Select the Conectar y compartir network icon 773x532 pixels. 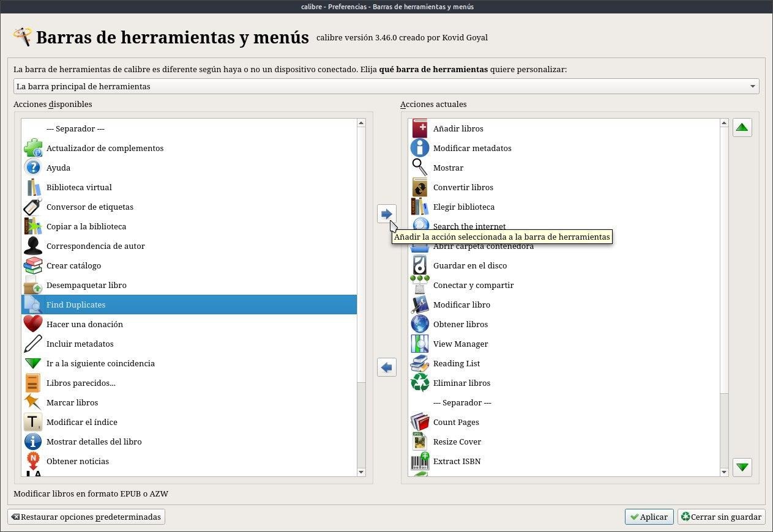pos(420,285)
